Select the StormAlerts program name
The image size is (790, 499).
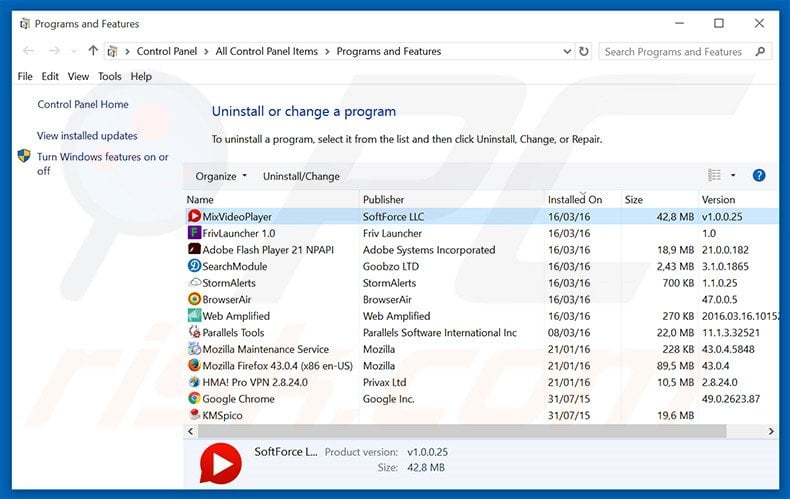229,283
